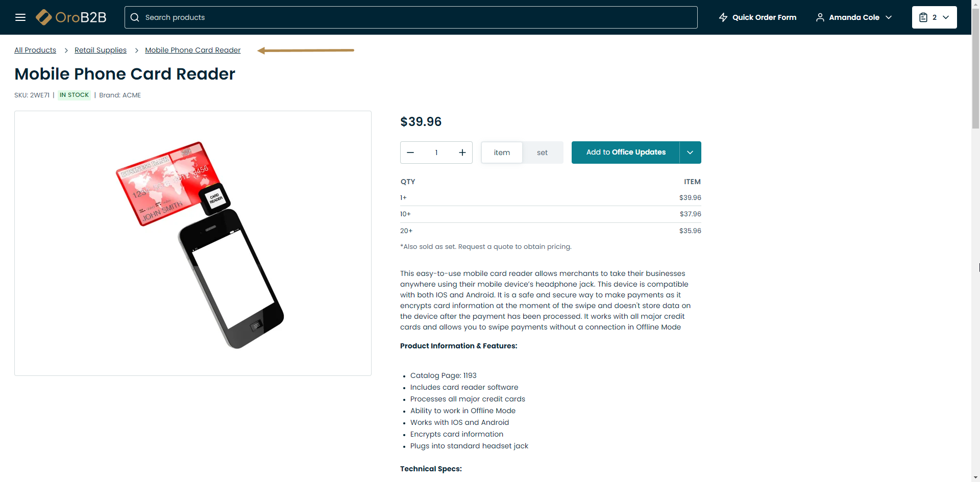Click the search magnifier icon
The image size is (980, 482).
pyautogui.click(x=135, y=17)
